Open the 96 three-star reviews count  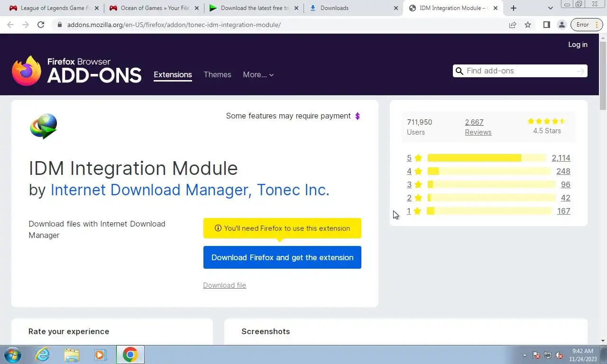click(566, 185)
